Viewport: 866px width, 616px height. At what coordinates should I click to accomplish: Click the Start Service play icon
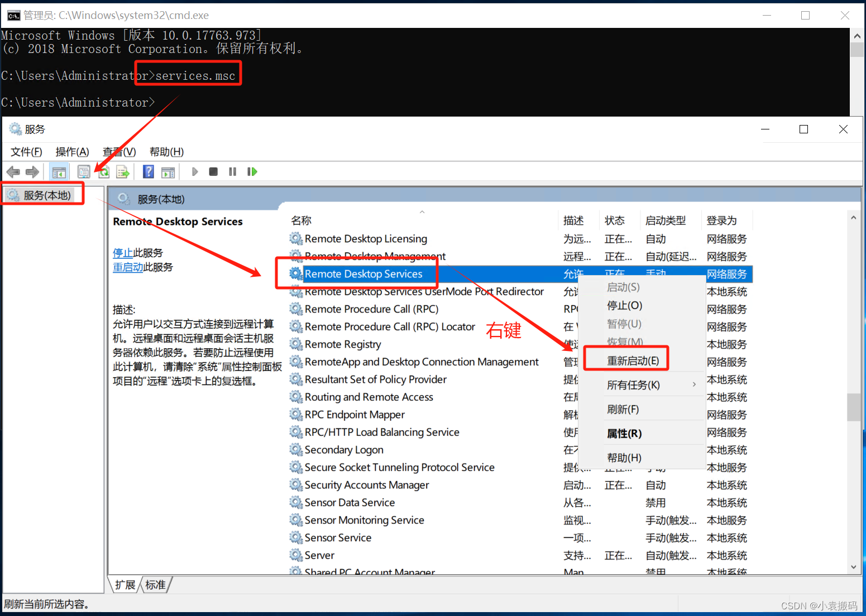point(195,172)
